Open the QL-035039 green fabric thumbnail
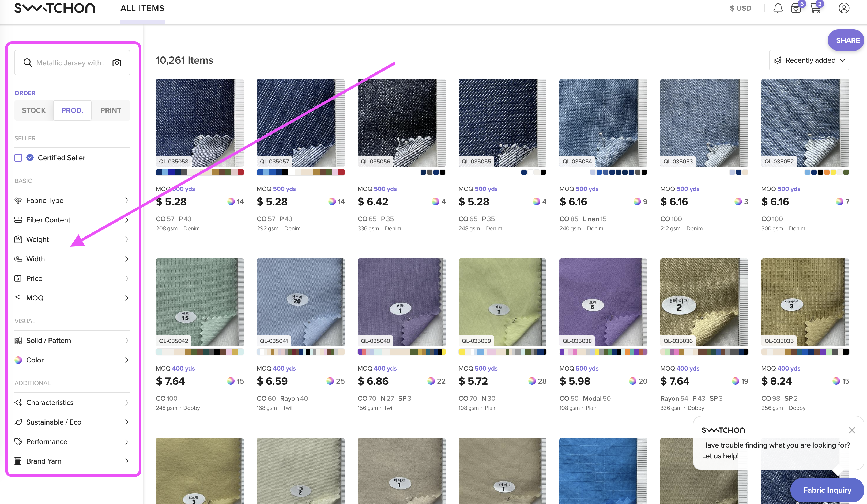867x504 pixels. (502, 302)
